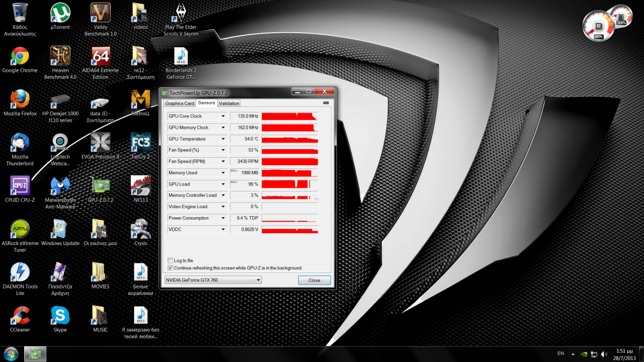This screenshot has width=644, height=362.
Task: Click the Memory Used value 1990 MB
Action: [245, 173]
